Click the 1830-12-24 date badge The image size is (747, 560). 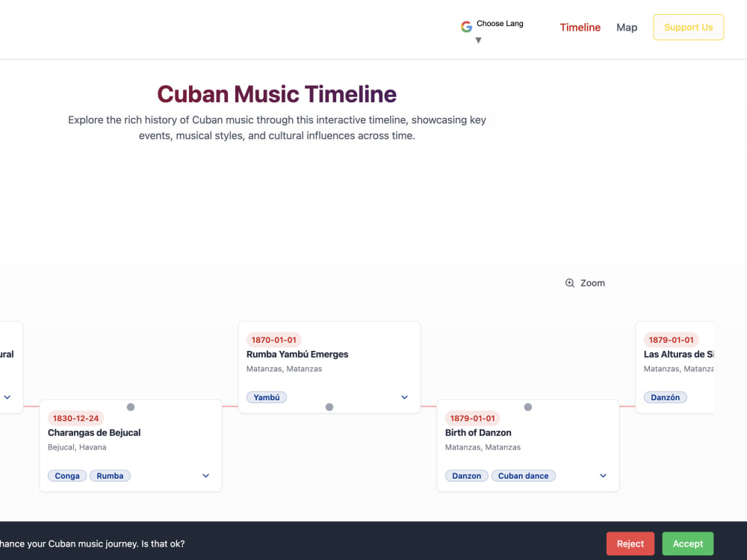[75, 418]
